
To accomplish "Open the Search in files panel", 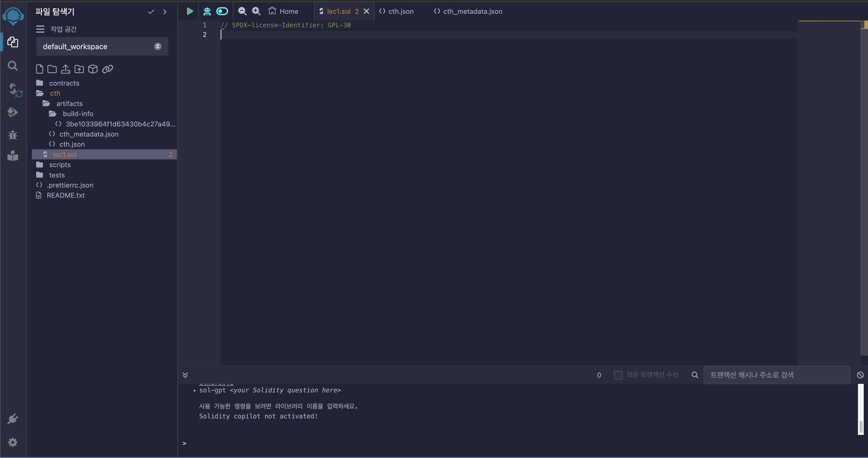I will (x=13, y=66).
